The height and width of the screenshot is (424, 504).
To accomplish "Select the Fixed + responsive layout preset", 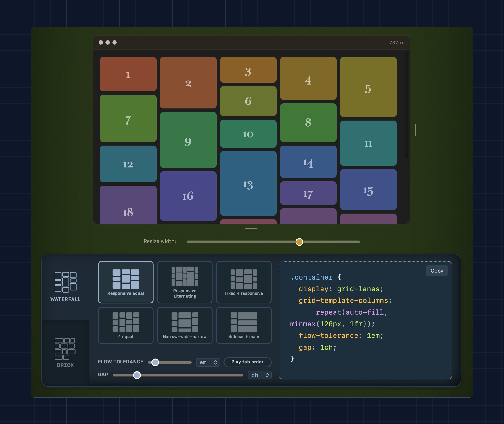I will pyautogui.click(x=244, y=282).
